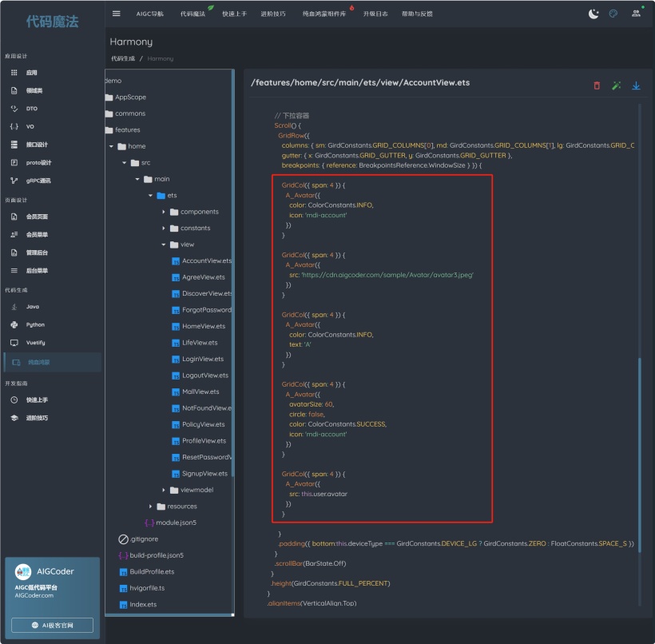Expand the viewmodel folder
This screenshot has height=644, width=655.
164,490
